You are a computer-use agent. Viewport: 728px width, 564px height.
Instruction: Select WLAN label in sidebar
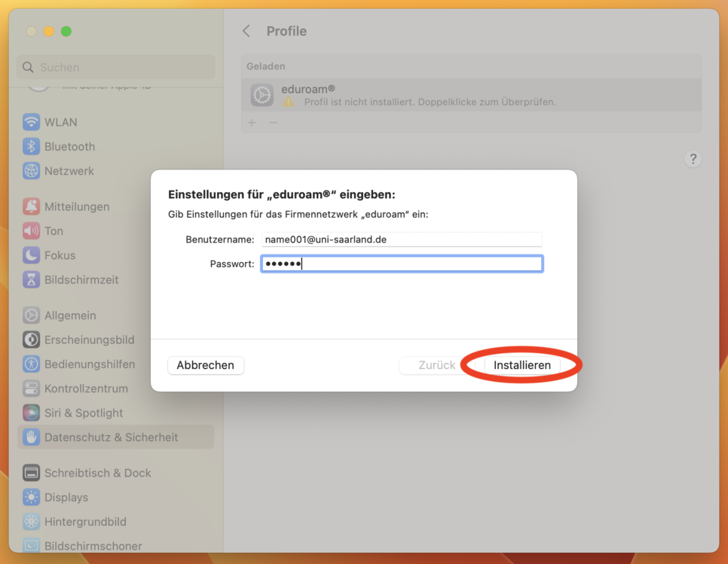click(x=61, y=122)
